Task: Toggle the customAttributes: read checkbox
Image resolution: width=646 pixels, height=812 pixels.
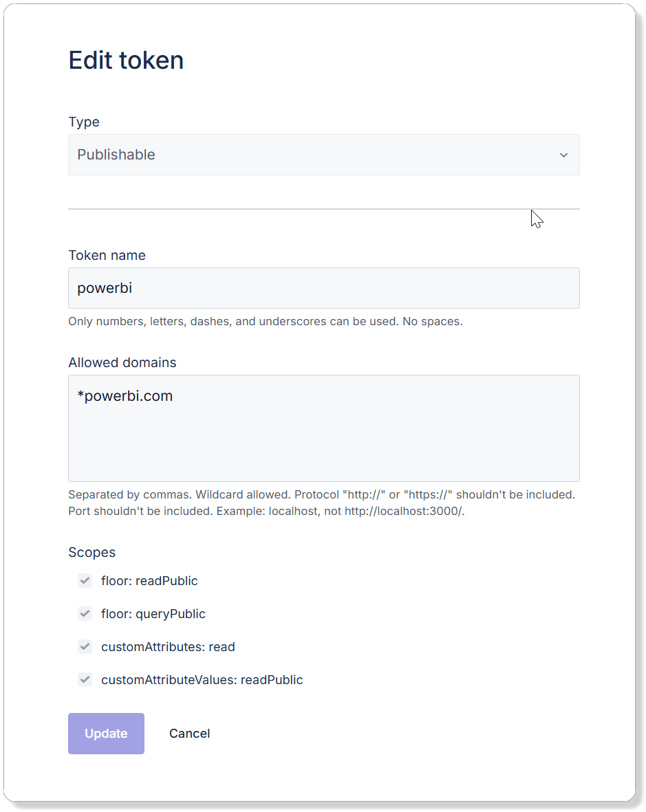Action: [x=85, y=646]
